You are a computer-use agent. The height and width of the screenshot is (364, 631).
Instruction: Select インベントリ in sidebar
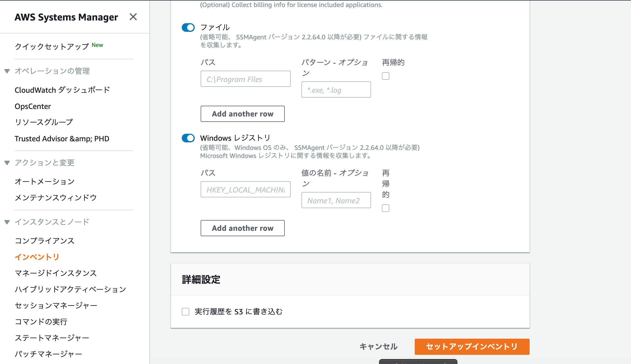pos(37,257)
